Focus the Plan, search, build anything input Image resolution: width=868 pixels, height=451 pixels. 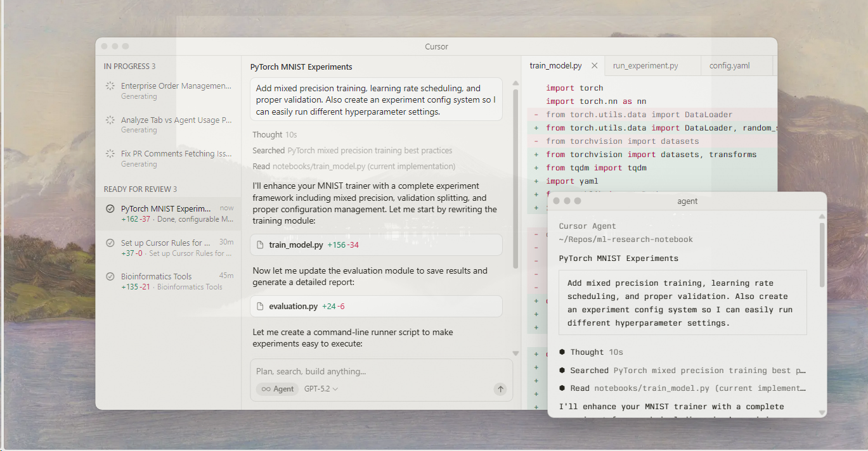click(374, 371)
